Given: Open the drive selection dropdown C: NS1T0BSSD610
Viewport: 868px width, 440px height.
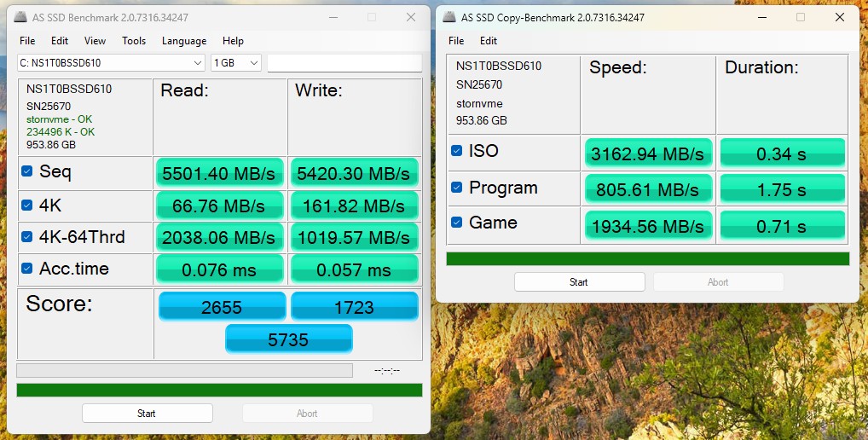Looking at the screenshot, I should point(111,63).
